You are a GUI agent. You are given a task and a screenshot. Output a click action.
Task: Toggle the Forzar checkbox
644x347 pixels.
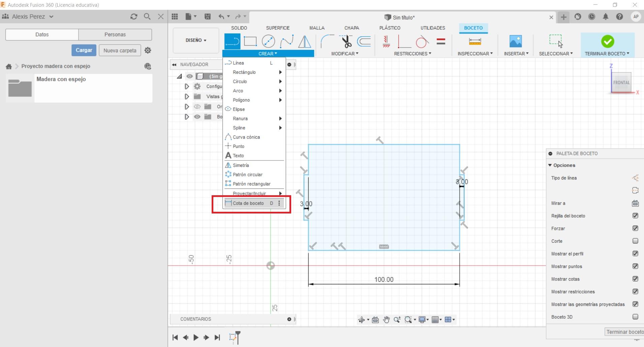pos(635,228)
